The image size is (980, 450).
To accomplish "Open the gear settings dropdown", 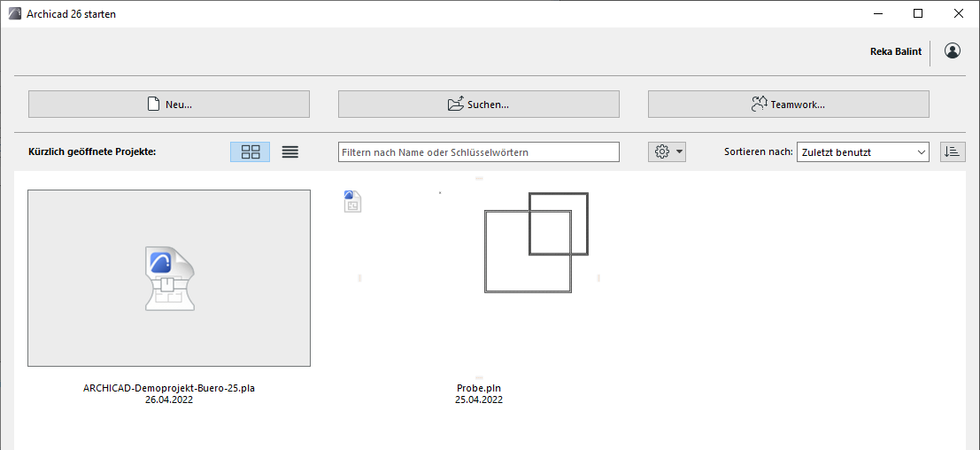I will pos(667,151).
